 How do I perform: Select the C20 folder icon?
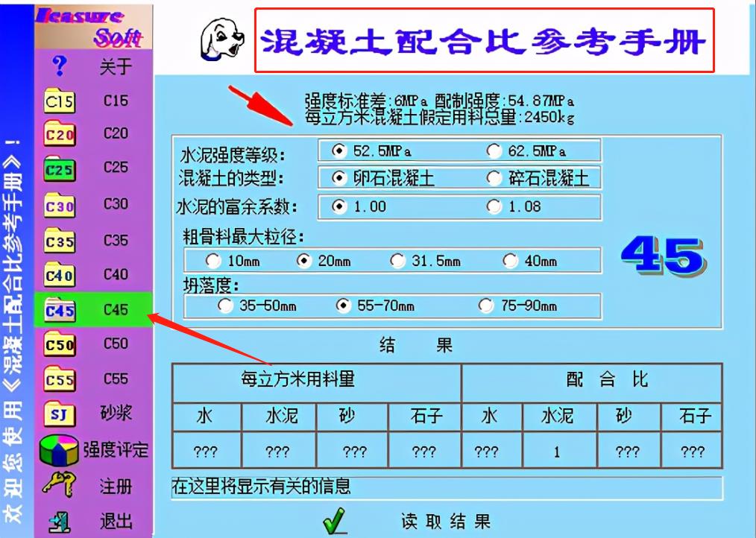(60, 135)
